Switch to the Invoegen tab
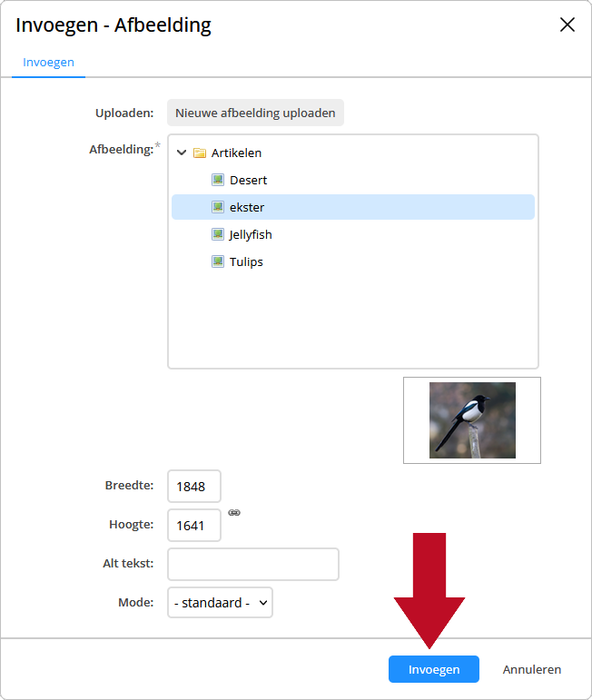Image resolution: width=592 pixels, height=700 pixels. (x=48, y=62)
